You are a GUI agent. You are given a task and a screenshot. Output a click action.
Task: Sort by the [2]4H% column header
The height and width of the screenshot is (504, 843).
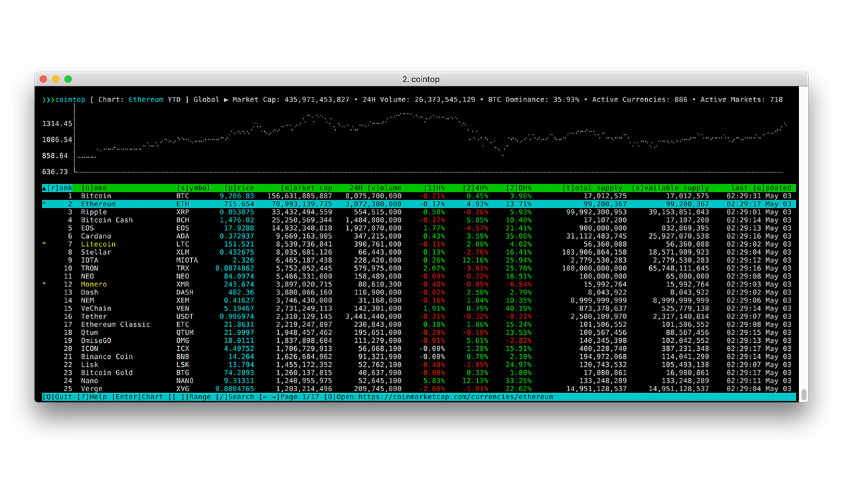(475, 188)
